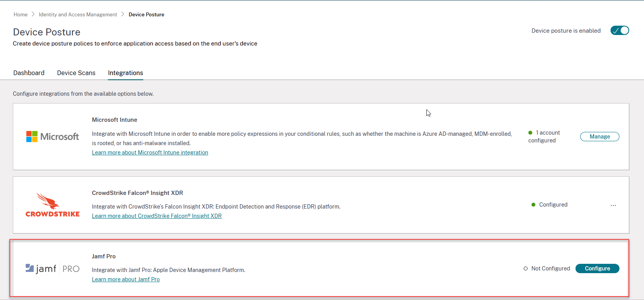Click Manage for Microsoft Intune
644x300 pixels.
click(x=600, y=137)
